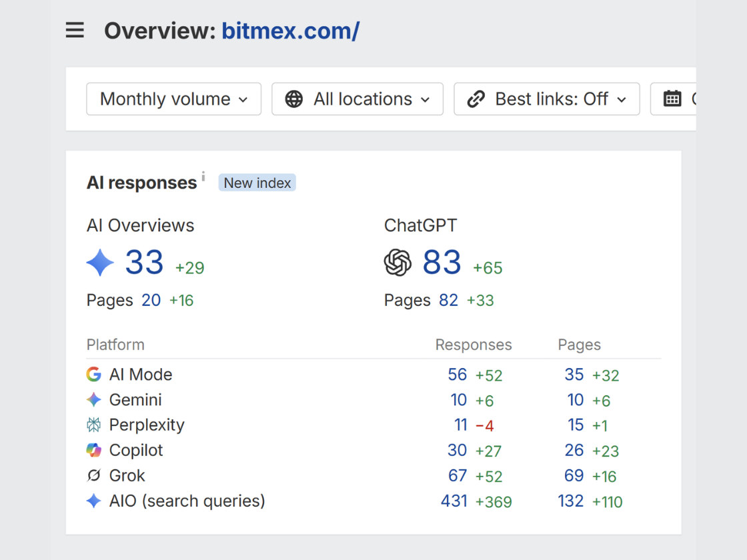This screenshot has width=747, height=560.
Task: Click the chain link icon
Action: (x=476, y=99)
